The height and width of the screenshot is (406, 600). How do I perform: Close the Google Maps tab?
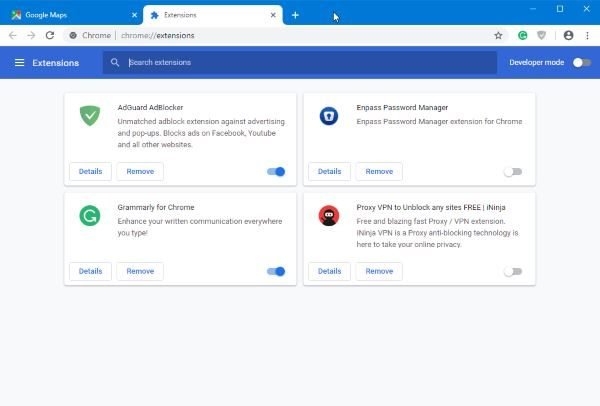[134, 15]
